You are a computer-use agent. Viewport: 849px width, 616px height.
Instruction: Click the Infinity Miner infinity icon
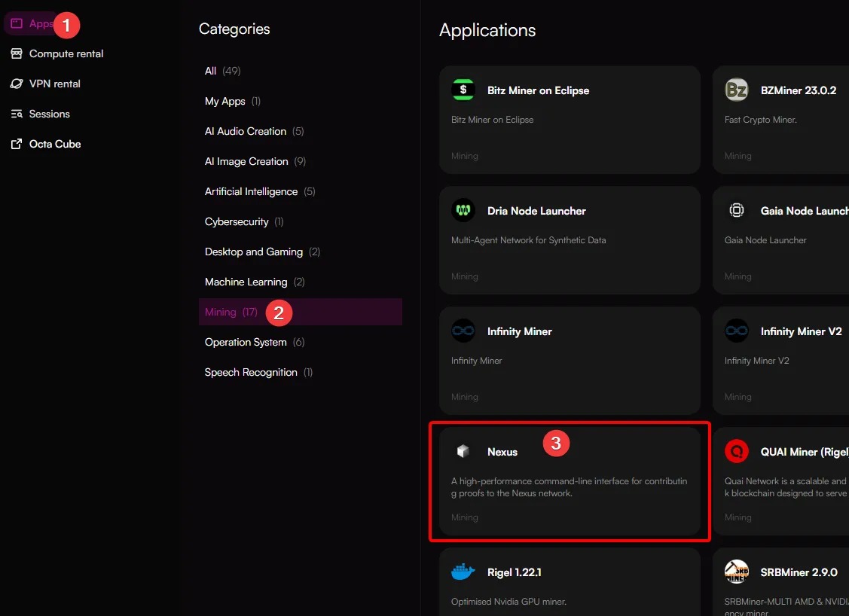[x=463, y=331]
